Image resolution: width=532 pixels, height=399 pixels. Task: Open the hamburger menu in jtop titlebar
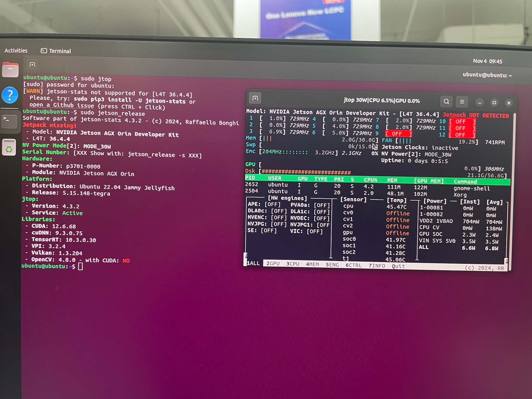pos(462,102)
